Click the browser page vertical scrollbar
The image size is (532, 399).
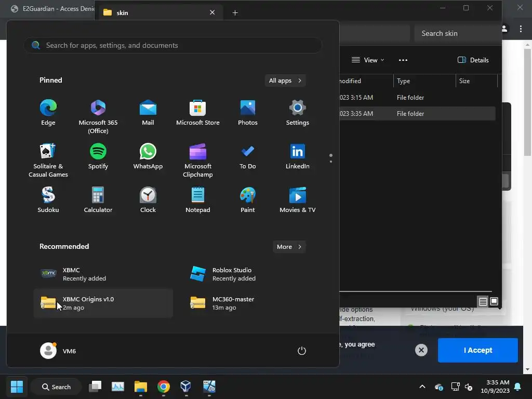(527, 102)
